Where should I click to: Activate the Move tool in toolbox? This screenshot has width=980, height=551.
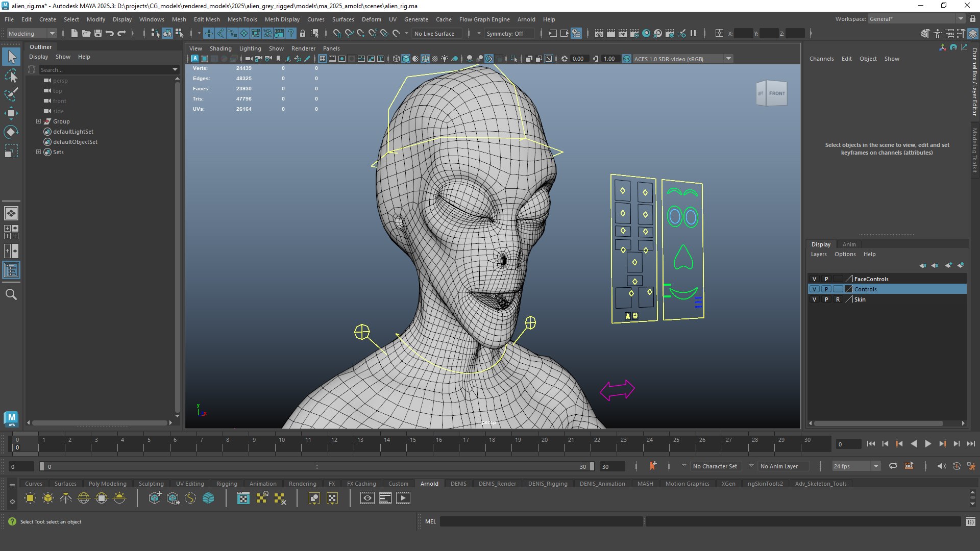(x=11, y=113)
